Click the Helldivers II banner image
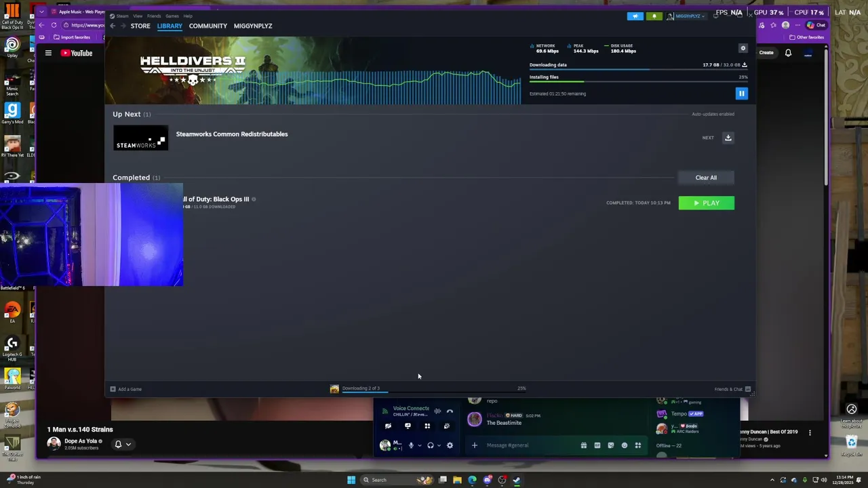Image resolution: width=868 pixels, height=488 pixels. tap(313, 70)
